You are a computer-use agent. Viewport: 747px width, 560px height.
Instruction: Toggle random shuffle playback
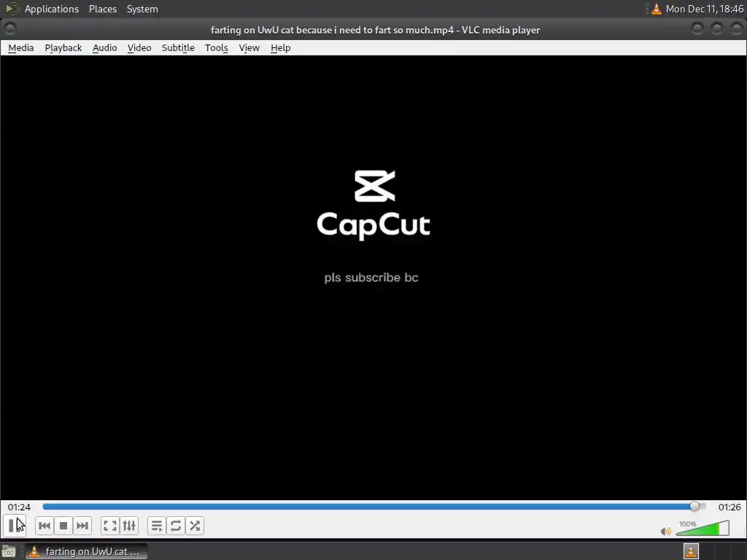coord(195,526)
